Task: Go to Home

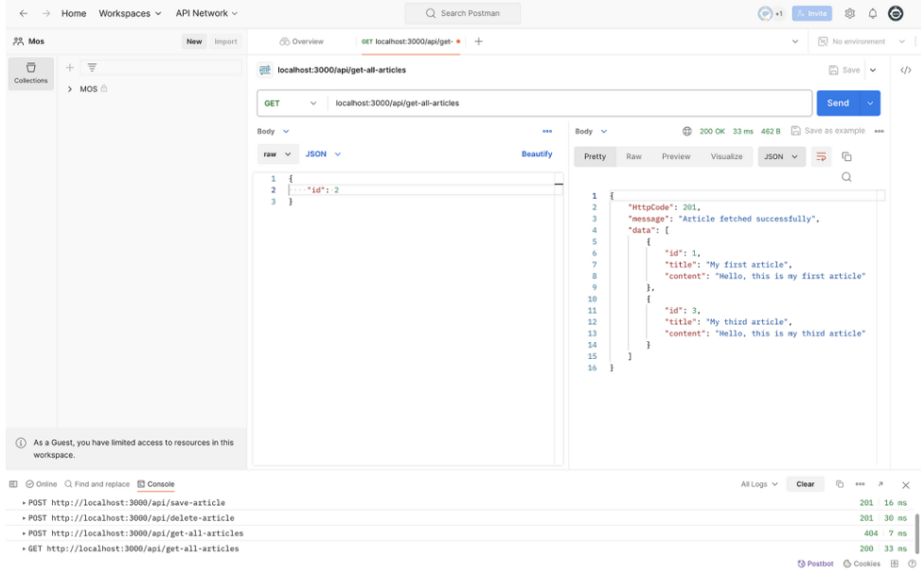Action: [74, 13]
